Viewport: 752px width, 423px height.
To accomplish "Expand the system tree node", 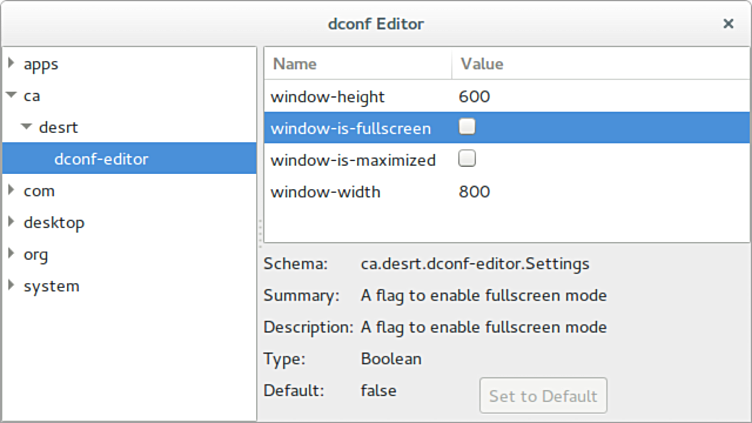I will coord(12,285).
